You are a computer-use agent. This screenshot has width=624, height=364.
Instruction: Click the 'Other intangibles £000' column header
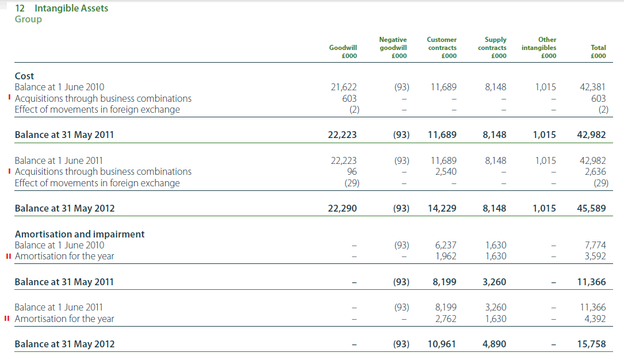click(539, 48)
